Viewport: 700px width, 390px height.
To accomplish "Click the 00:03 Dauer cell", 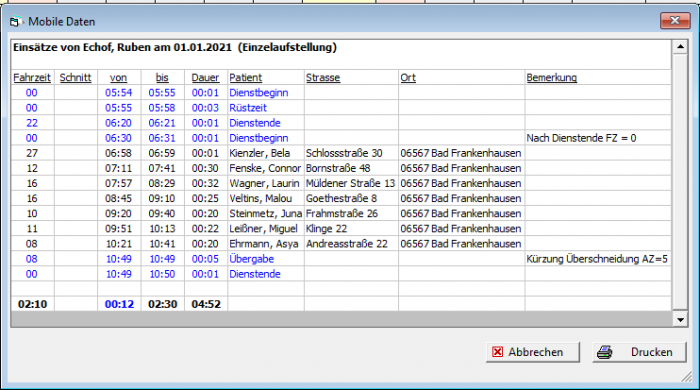I will point(205,108).
